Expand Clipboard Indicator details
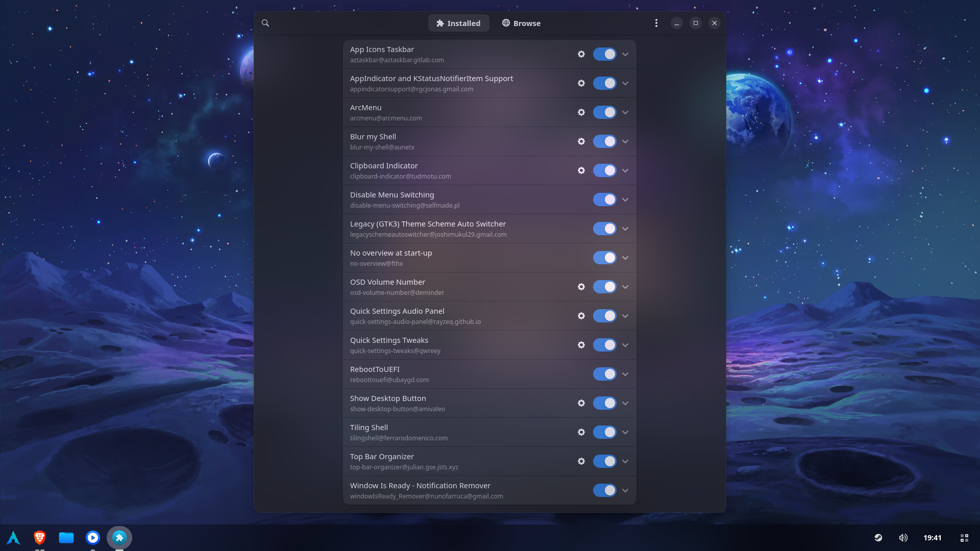Screen dimensions: 980x551 (625, 170)
